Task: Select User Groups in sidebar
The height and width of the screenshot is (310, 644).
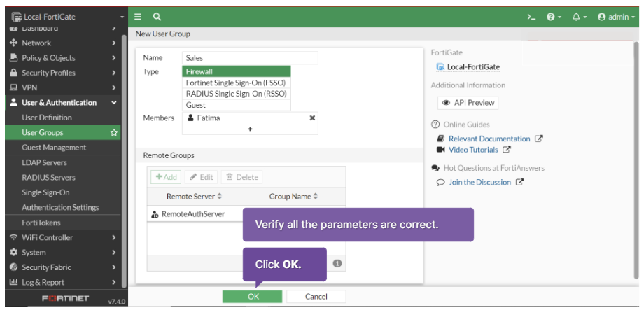Action: [x=62, y=133]
